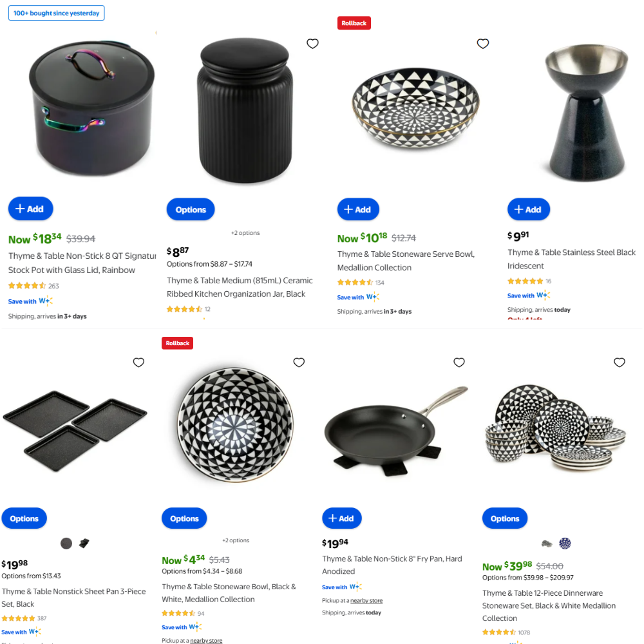
Task: Select the black sheet pan variant swatch
Action: (x=84, y=544)
